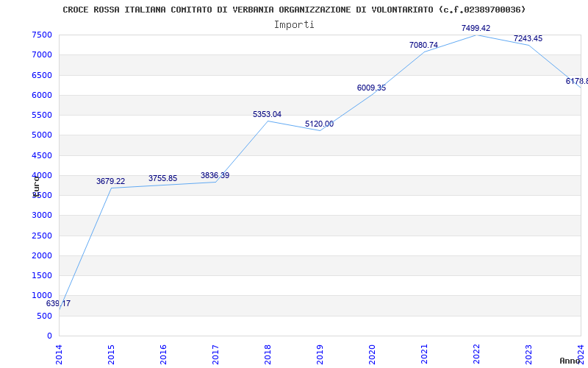
Task: Click the 2022 x-axis year label
Action: coord(476,355)
